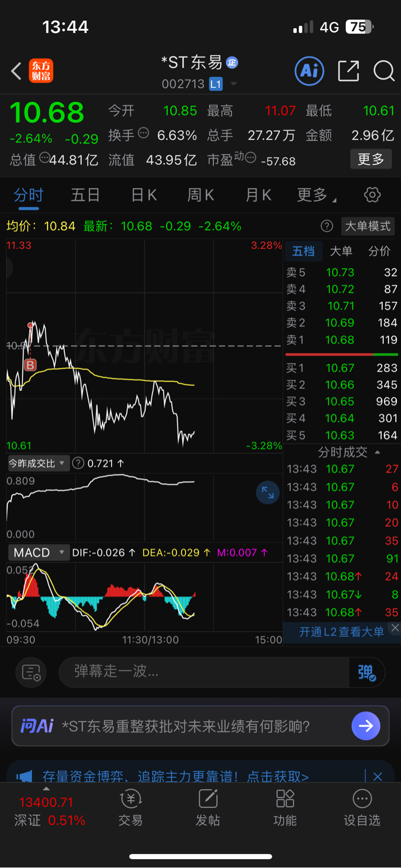Open the *ST东易重整 AI question text
The image size is (401, 868).
186,726
